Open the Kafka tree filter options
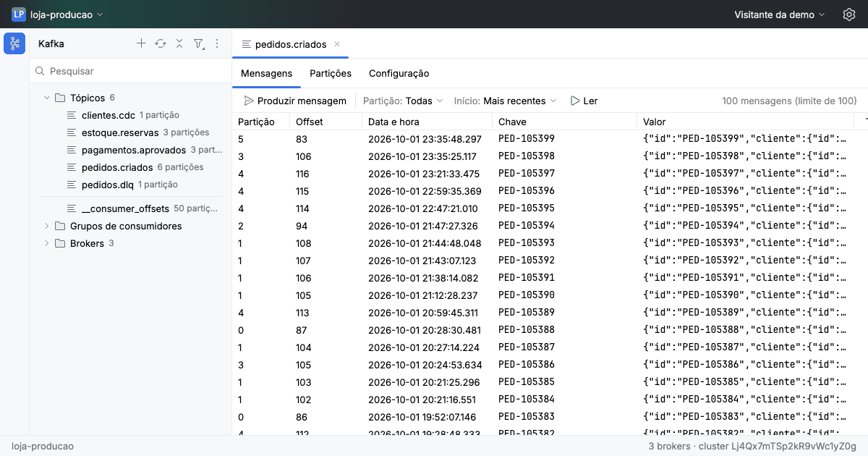The width and height of the screenshot is (868, 456). click(198, 43)
